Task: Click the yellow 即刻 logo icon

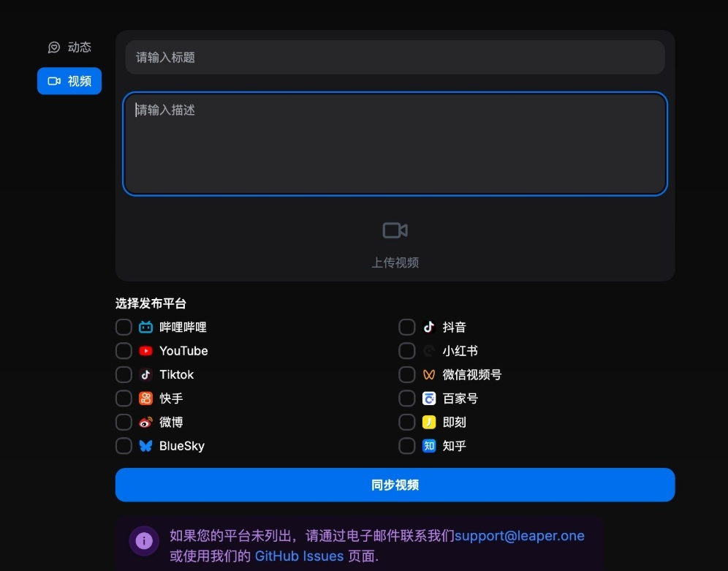Action: tap(429, 422)
